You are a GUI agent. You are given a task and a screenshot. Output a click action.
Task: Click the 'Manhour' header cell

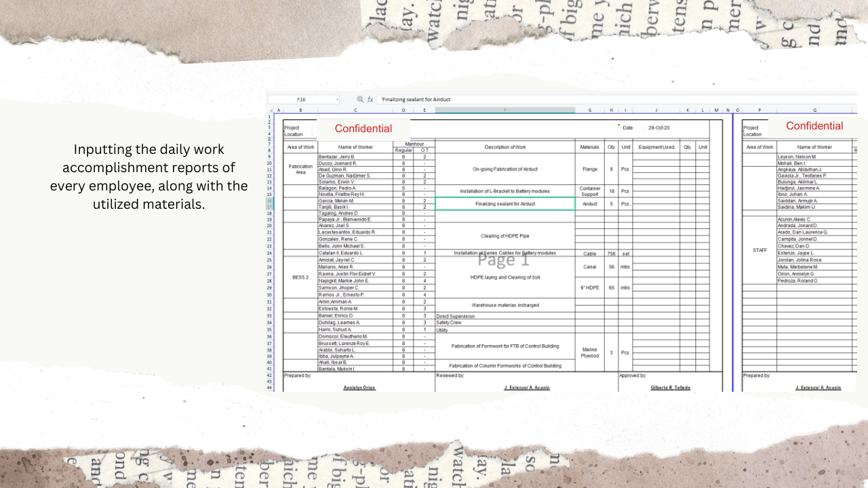pos(414,144)
